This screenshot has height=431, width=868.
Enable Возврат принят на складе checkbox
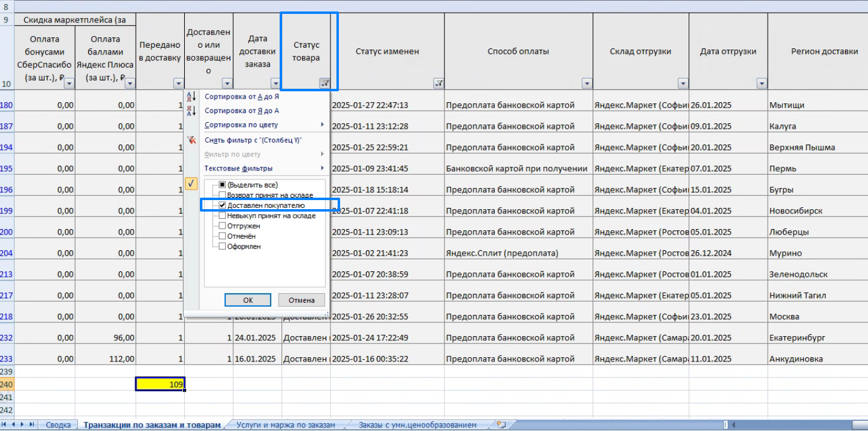point(222,195)
